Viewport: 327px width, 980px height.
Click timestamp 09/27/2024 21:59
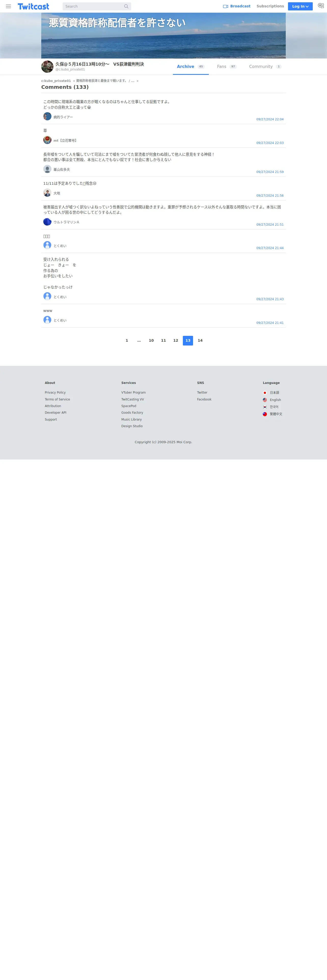[x=270, y=172]
